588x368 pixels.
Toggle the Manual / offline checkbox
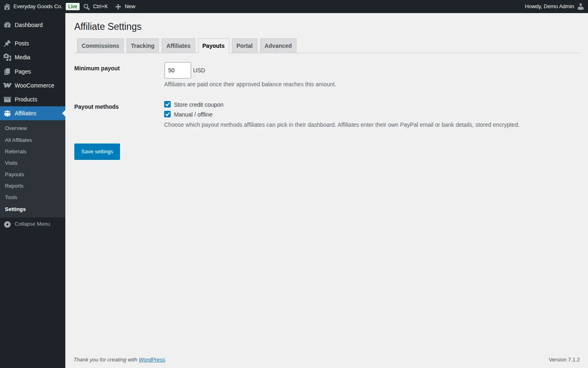[167, 114]
